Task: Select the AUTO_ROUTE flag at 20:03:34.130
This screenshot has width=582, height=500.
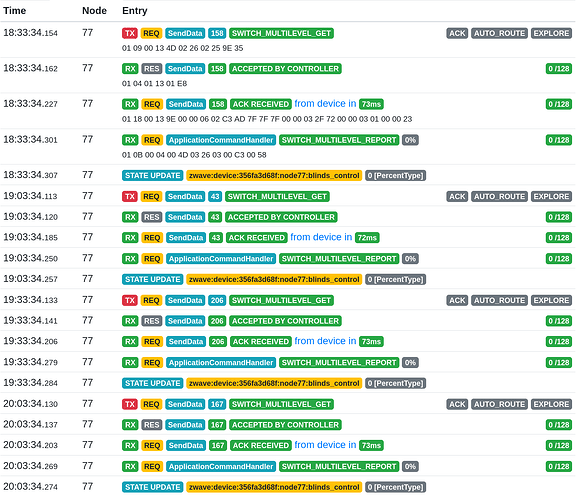Action: tap(499, 405)
